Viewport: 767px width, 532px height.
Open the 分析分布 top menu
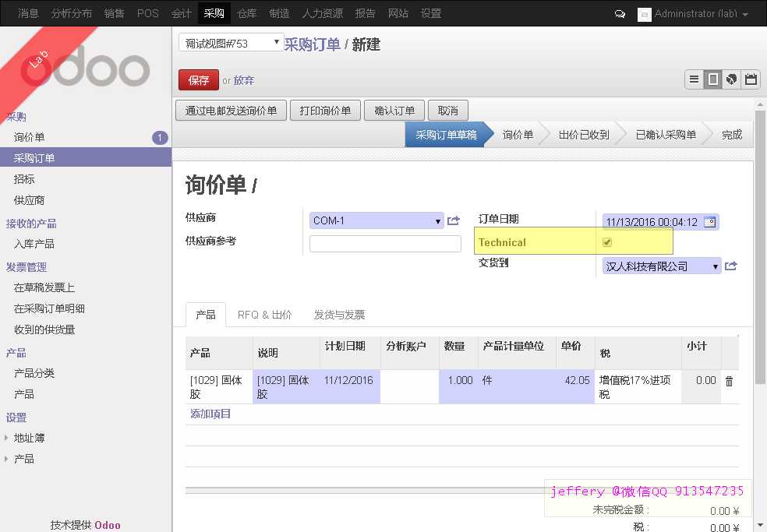point(72,13)
